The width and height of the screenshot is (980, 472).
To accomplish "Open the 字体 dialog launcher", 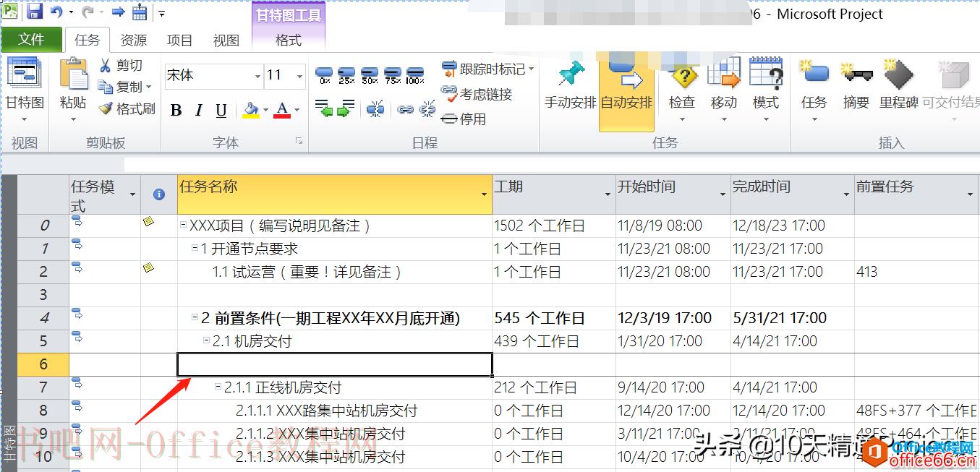I will point(299,142).
